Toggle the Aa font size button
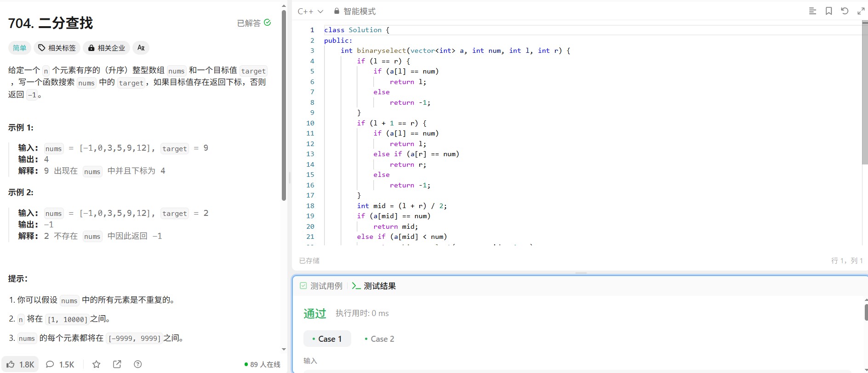Image resolution: width=868 pixels, height=373 pixels. (141, 48)
